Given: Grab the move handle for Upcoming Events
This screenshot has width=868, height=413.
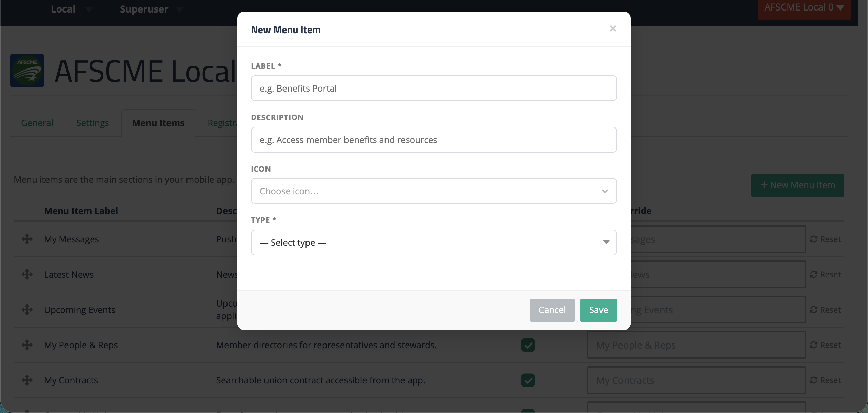Looking at the screenshot, I should pyautogui.click(x=27, y=310).
